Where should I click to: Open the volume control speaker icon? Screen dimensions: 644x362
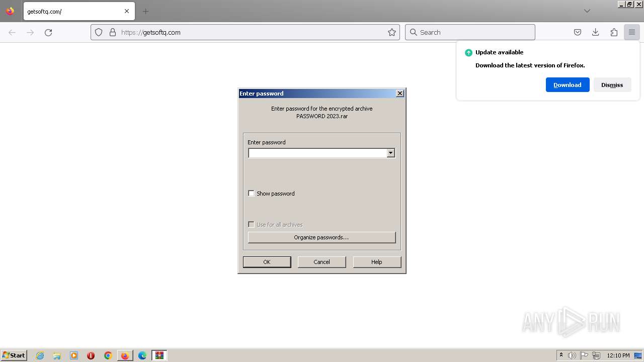coord(572,355)
